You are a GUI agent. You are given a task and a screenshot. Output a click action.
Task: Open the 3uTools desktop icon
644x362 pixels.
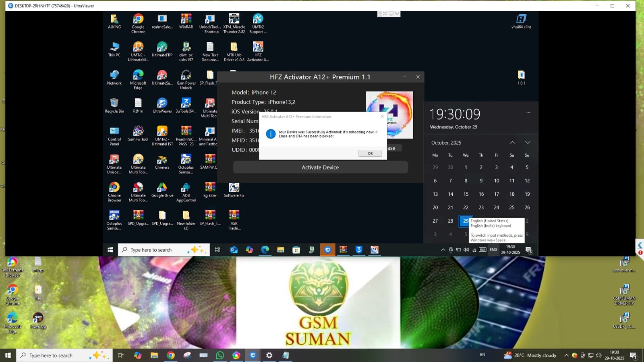[186, 105]
